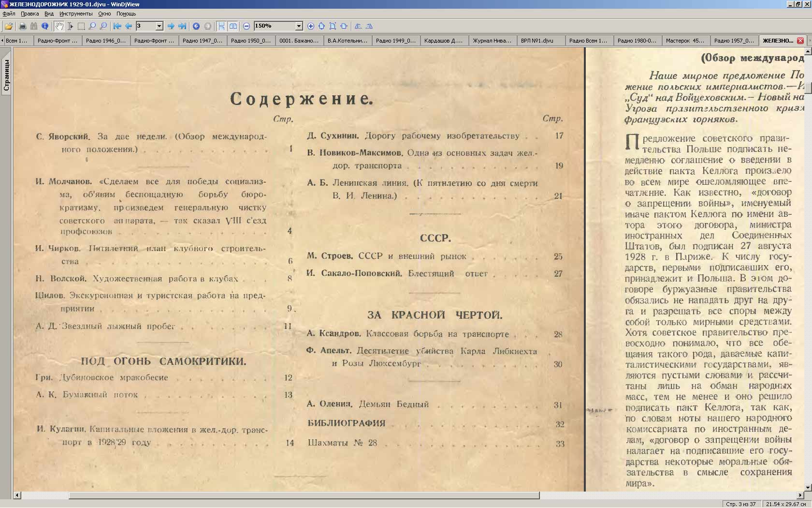This screenshot has width=812, height=508.
Task: Toggle facing pages layout
Action: 233,26
